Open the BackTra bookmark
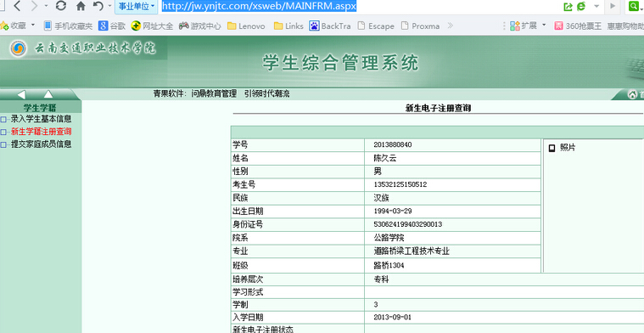644x333 pixels. [x=330, y=25]
